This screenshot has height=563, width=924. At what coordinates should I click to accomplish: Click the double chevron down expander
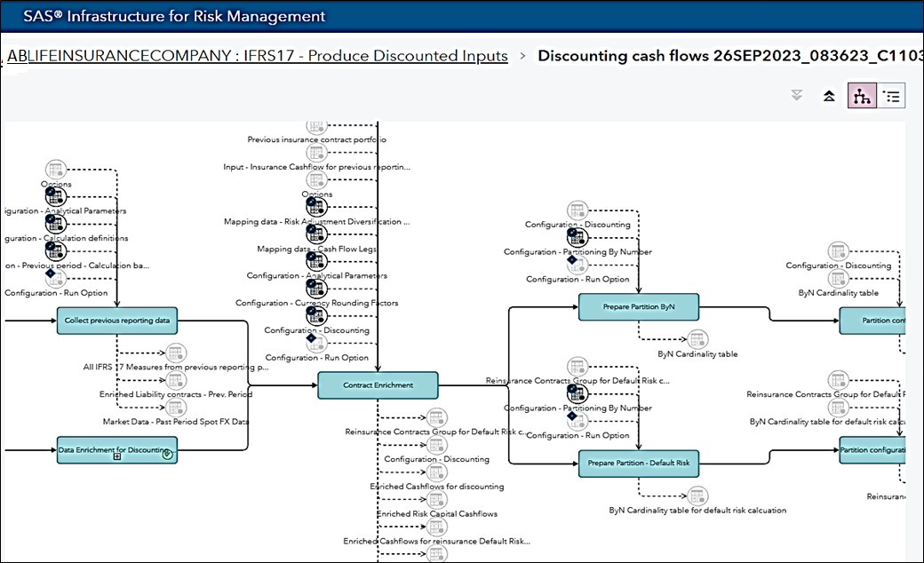coord(795,95)
